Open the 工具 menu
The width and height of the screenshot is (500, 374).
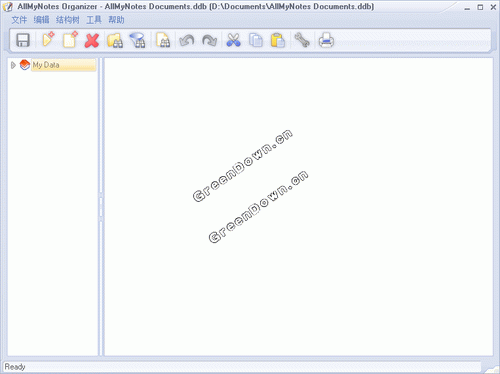[x=94, y=20]
